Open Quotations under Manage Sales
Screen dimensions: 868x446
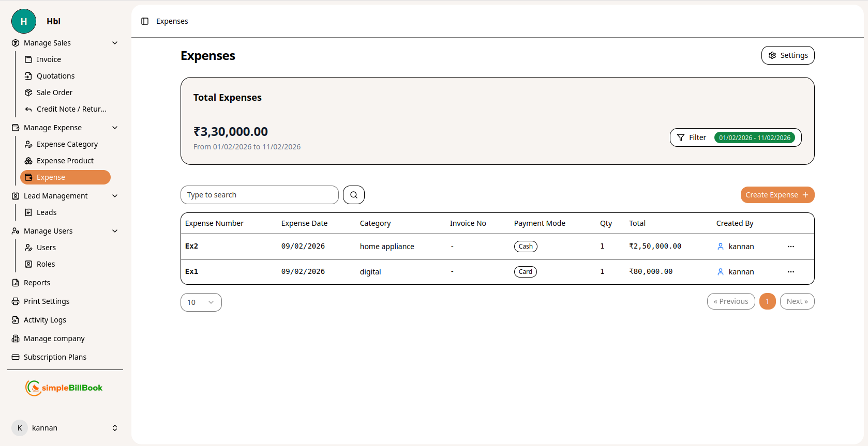(55, 76)
